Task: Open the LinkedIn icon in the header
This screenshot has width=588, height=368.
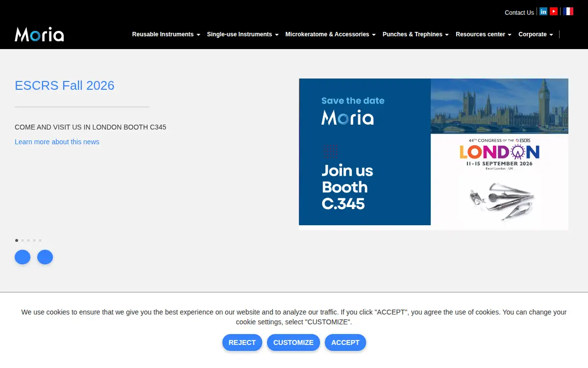Action: (543, 11)
